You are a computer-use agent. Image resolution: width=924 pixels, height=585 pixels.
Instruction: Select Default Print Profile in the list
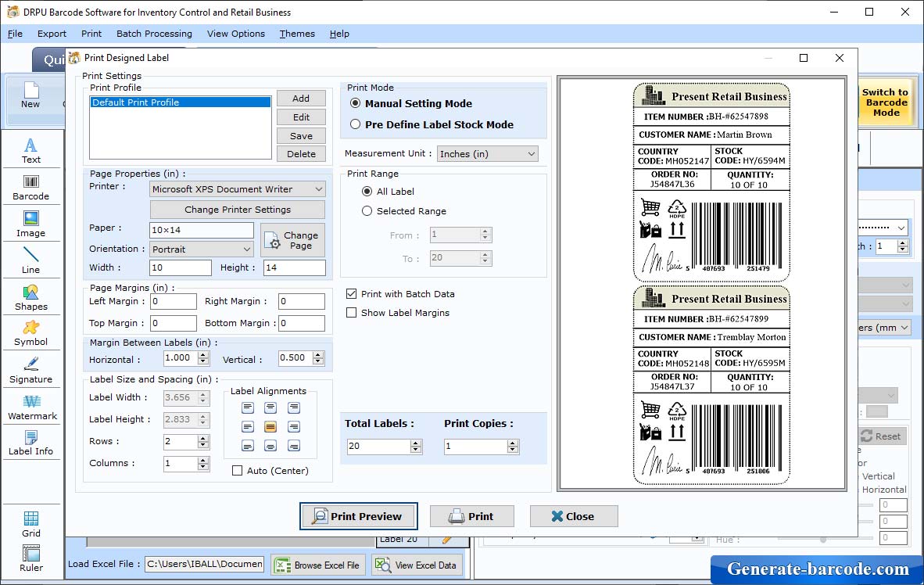coord(181,102)
